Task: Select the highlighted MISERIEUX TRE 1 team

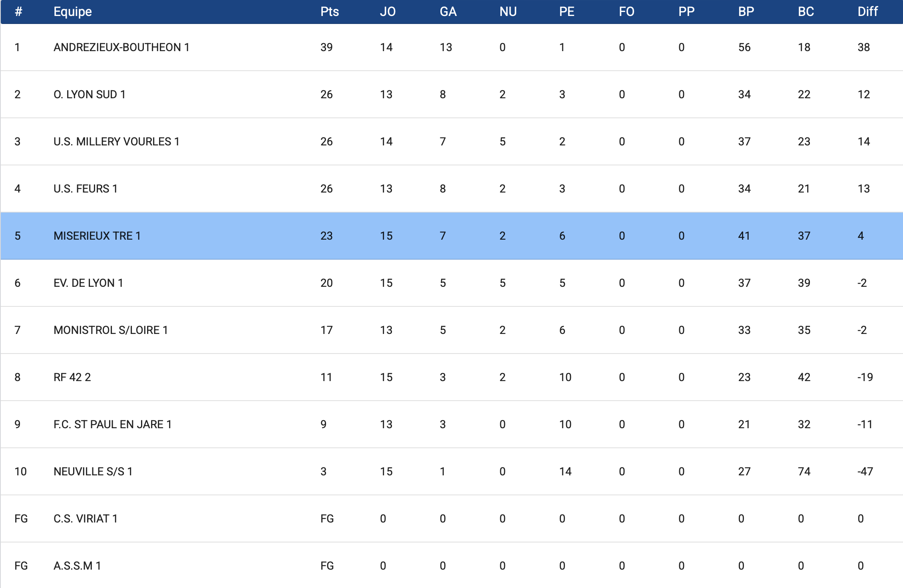Action: click(x=97, y=236)
